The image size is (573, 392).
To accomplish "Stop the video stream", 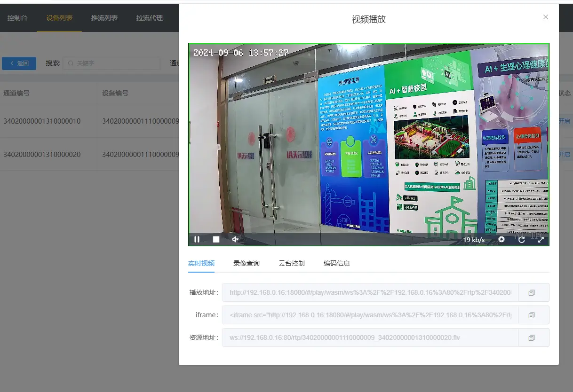I will 216,239.
